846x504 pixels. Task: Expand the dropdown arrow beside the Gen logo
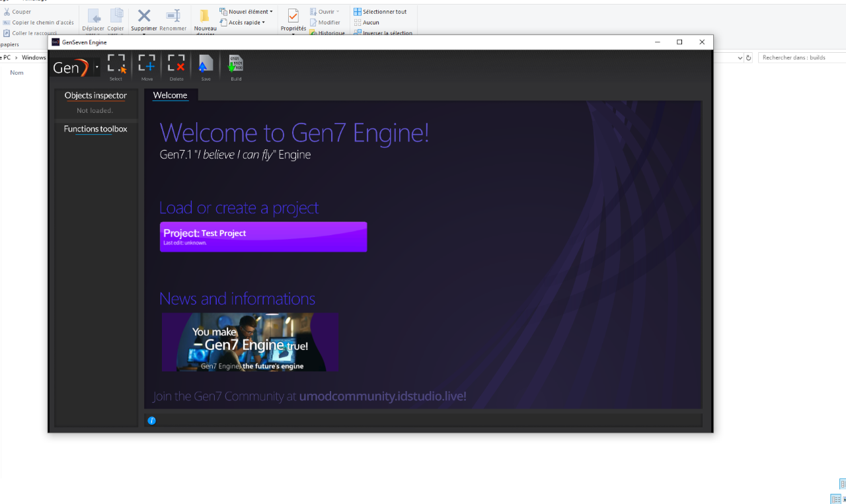pyautogui.click(x=97, y=67)
